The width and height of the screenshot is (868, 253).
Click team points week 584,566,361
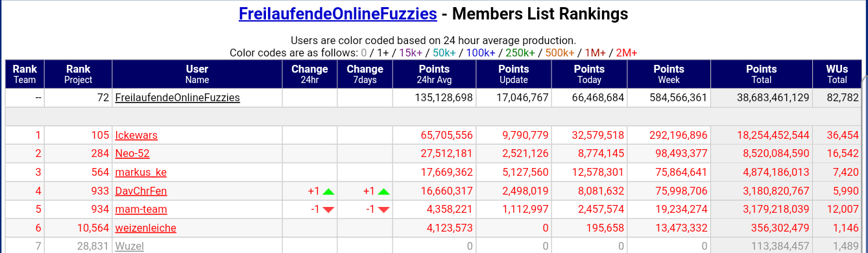click(x=678, y=98)
